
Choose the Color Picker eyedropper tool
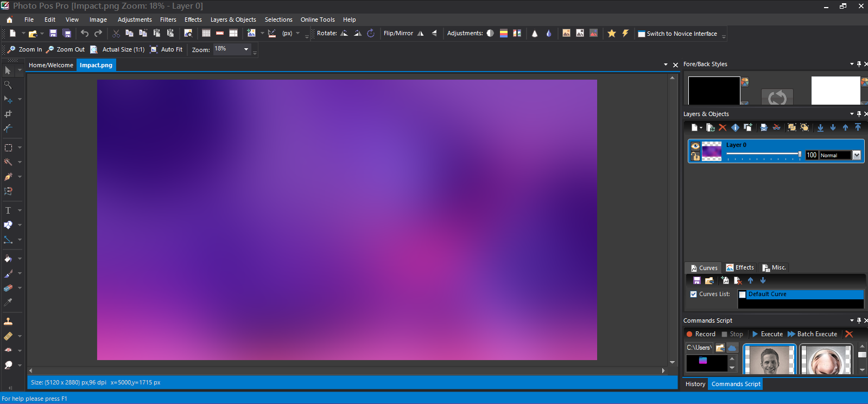click(8, 303)
